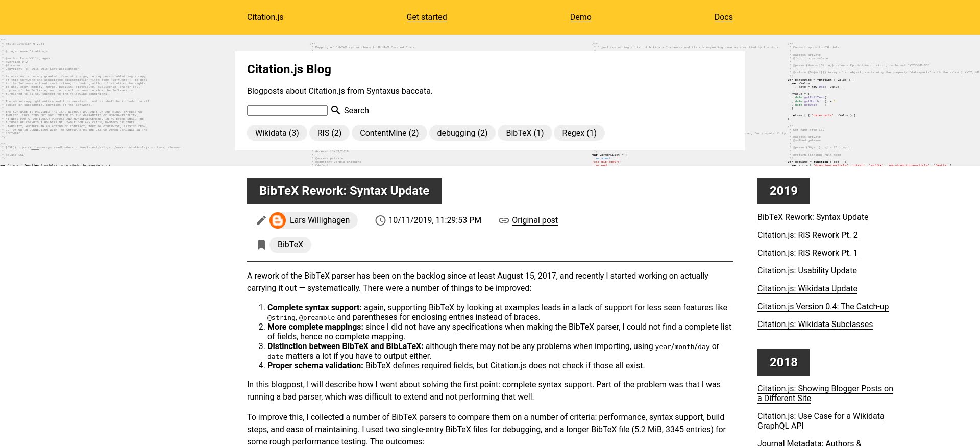Click the 2018 year heading

(x=783, y=362)
